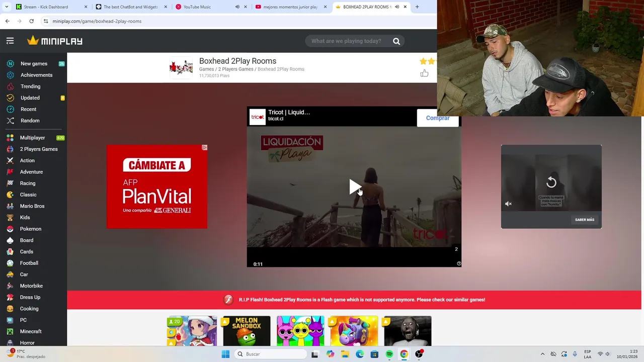Screen dimensions: 644x362
Task: Click the Mario Bros category icon
Action: click(x=10, y=206)
